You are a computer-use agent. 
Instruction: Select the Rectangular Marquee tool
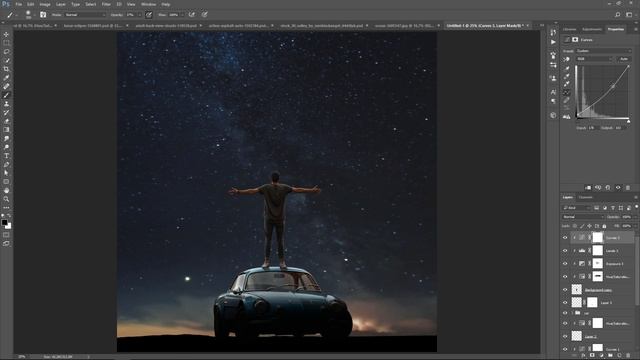pos(6,43)
